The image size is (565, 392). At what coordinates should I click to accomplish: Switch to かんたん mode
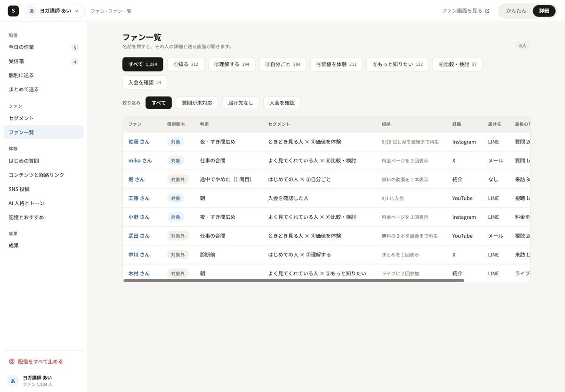coord(516,11)
